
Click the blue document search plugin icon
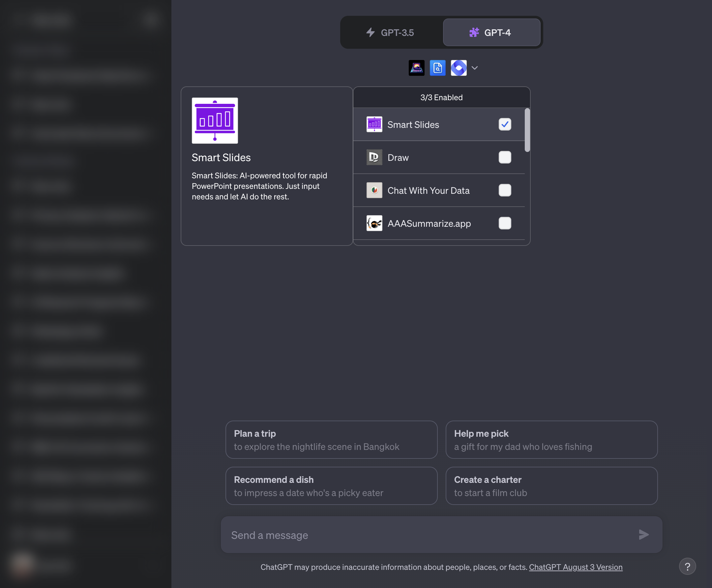tap(437, 68)
